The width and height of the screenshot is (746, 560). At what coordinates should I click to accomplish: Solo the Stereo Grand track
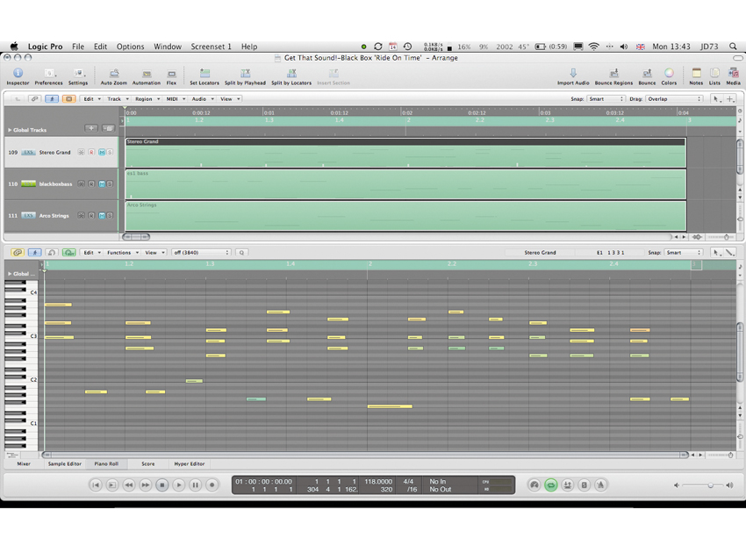[110, 152]
